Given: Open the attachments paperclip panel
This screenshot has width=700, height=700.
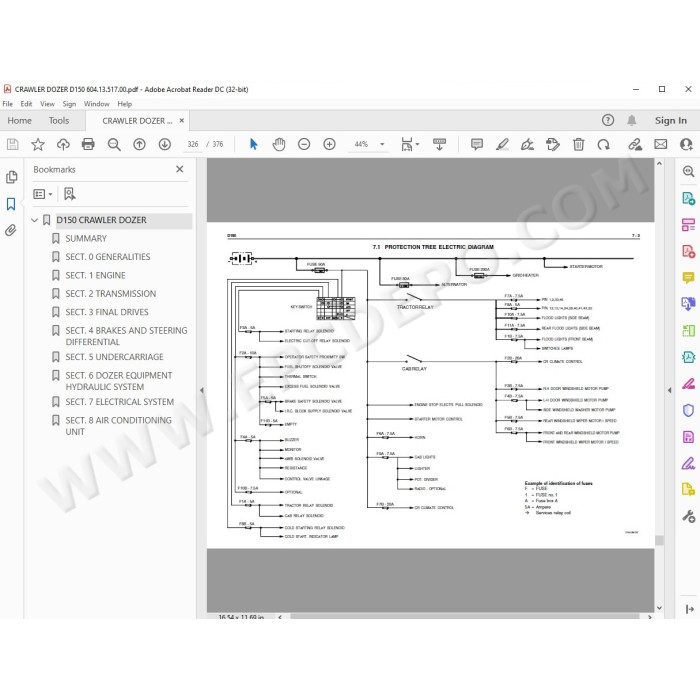Looking at the screenshot, I should pyautogui.click(x=11, y=230).
